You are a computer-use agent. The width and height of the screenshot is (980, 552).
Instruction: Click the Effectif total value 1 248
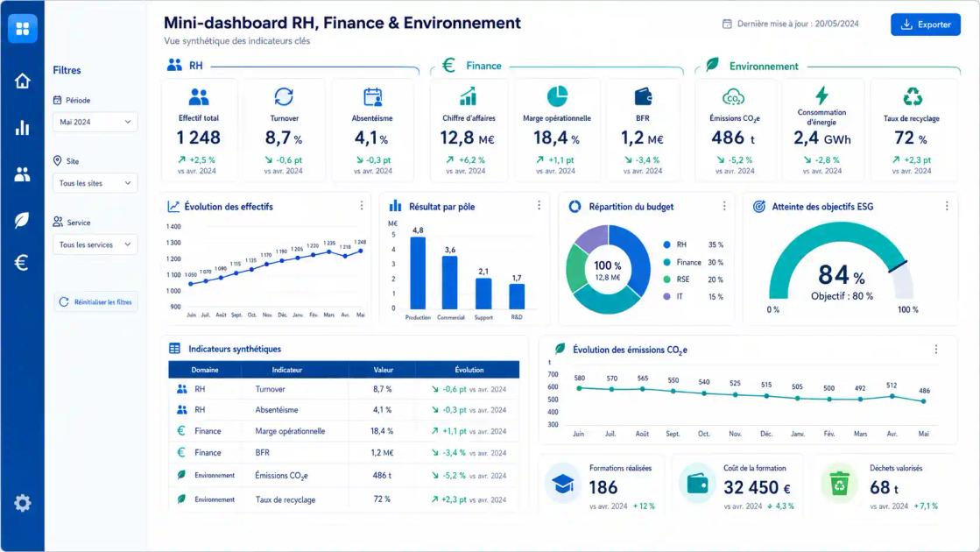coord(198,137)
